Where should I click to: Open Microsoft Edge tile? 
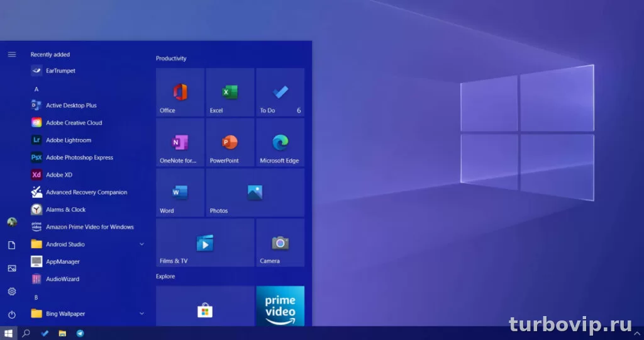click(280, 142)
